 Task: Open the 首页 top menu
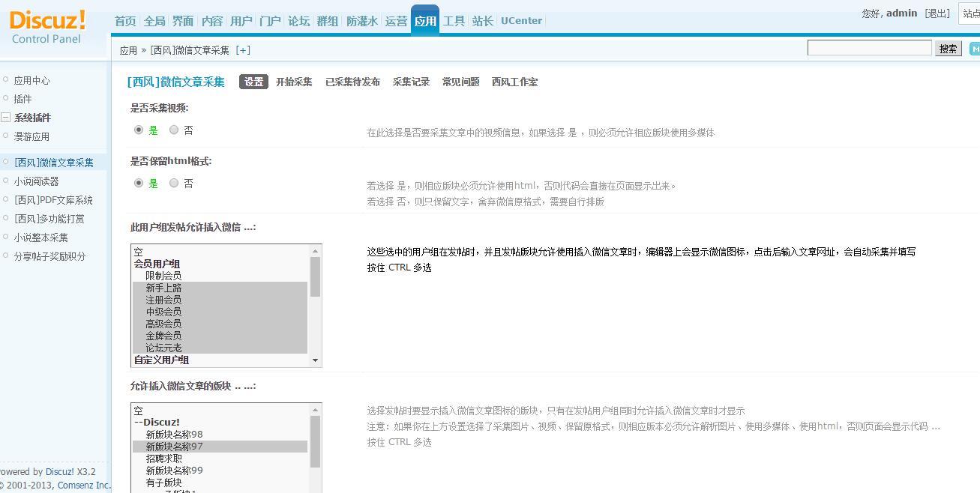(x=125, y=21)
